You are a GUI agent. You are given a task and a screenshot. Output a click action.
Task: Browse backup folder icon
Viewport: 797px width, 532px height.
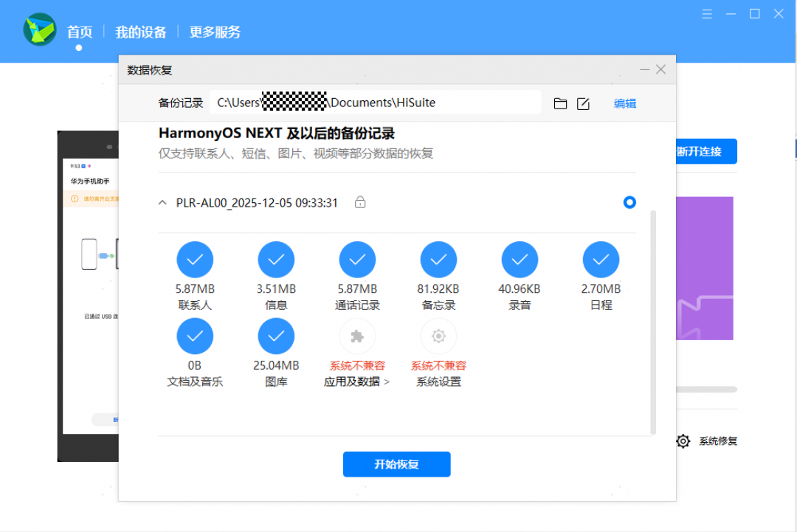[560, 103]
